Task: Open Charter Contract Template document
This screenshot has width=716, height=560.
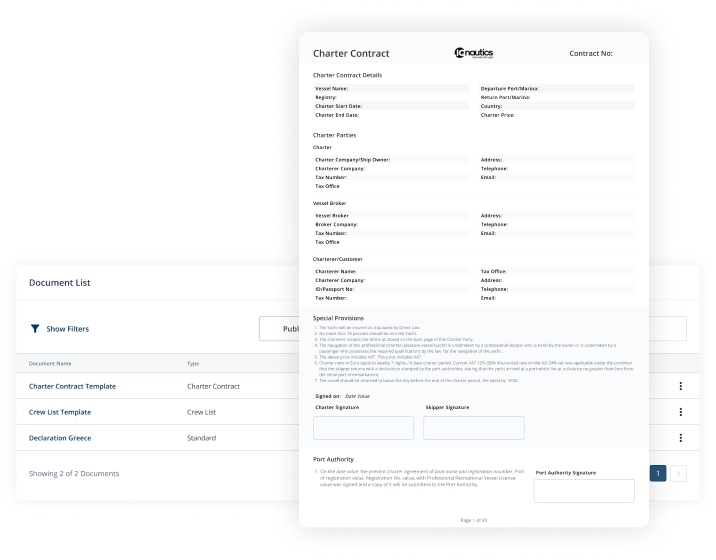Action: 72,386
